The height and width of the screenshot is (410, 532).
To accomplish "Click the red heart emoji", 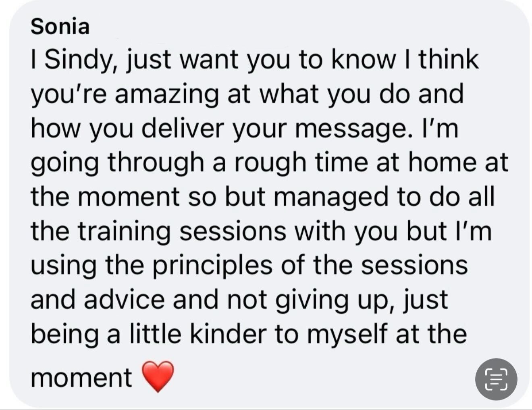I will [x=158, y=377].
